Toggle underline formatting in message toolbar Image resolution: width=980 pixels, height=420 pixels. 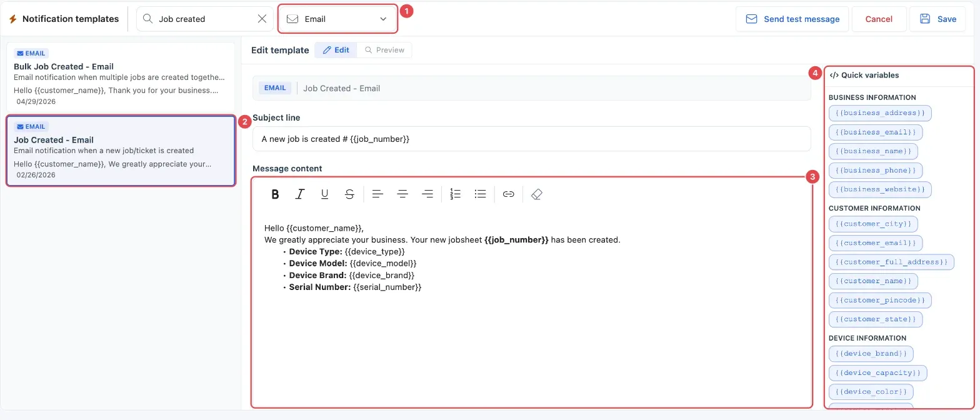(324, 194)
